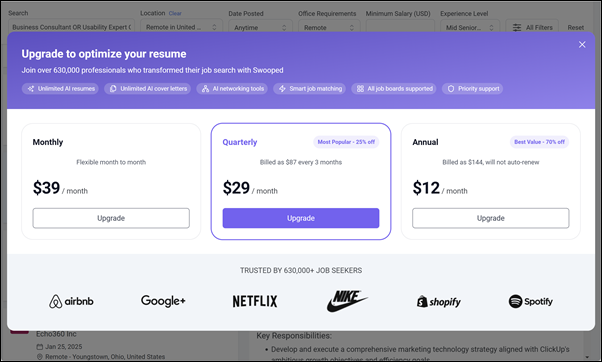Viewport: 602px width, 362px height.
Task: Upgrade to the Monthly plan
Action: pos(111,218)
